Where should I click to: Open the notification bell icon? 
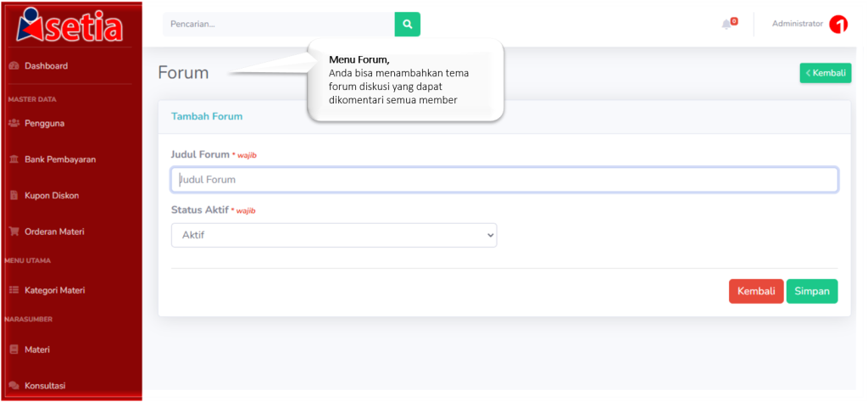coord(726,25)
